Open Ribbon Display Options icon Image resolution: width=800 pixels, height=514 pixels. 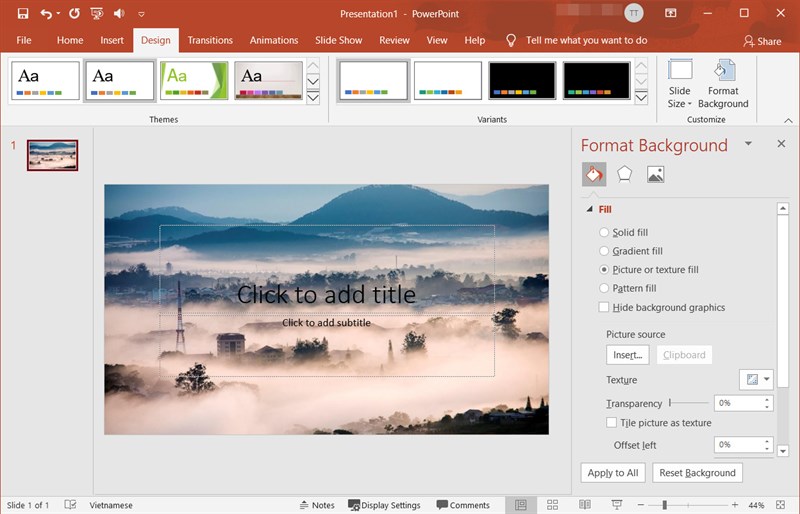coord(670,13)
